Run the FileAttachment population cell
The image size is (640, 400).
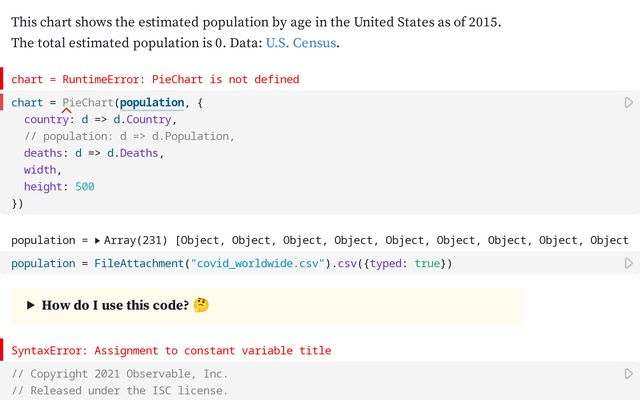coord(628,263)
